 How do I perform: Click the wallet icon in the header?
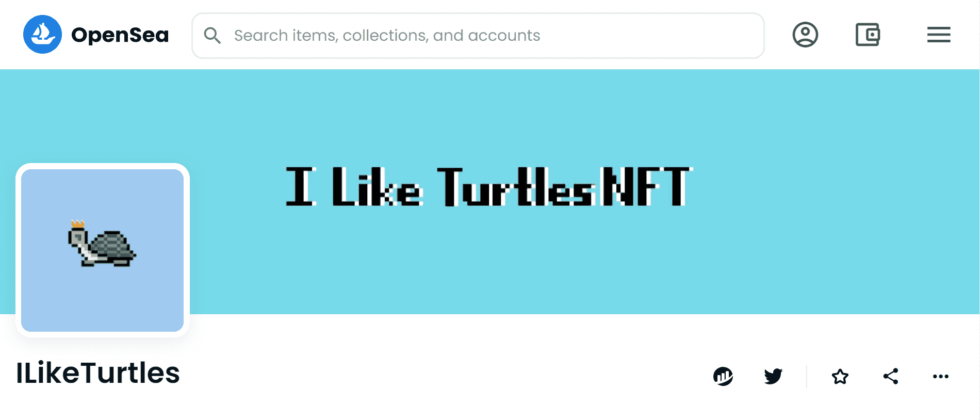(x=868, y=35)
